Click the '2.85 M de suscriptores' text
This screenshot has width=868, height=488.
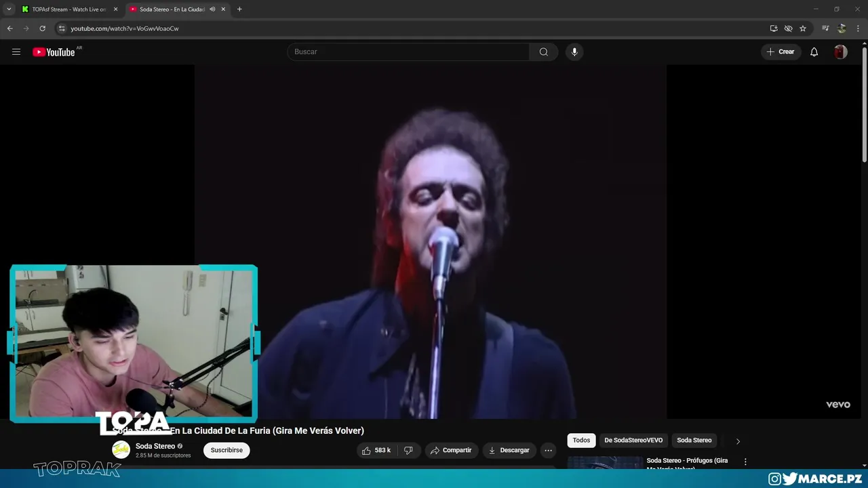(x=163, y=455)
